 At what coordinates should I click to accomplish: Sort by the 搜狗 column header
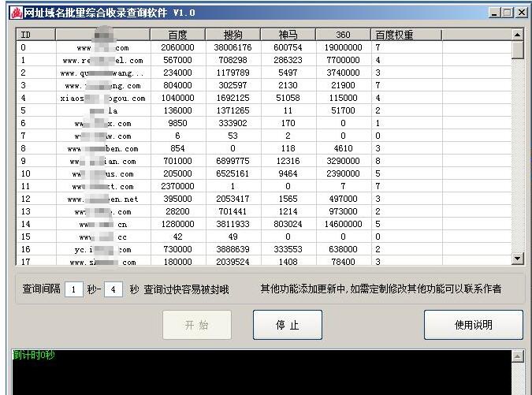tap(233, 35)
